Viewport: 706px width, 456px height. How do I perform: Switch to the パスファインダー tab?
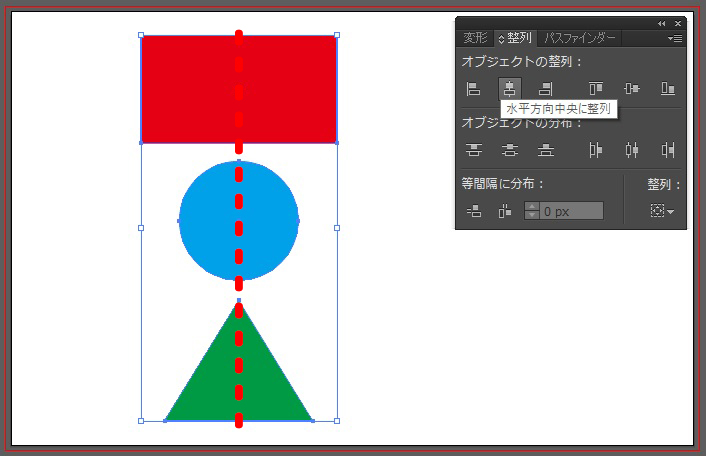[580, 39]
